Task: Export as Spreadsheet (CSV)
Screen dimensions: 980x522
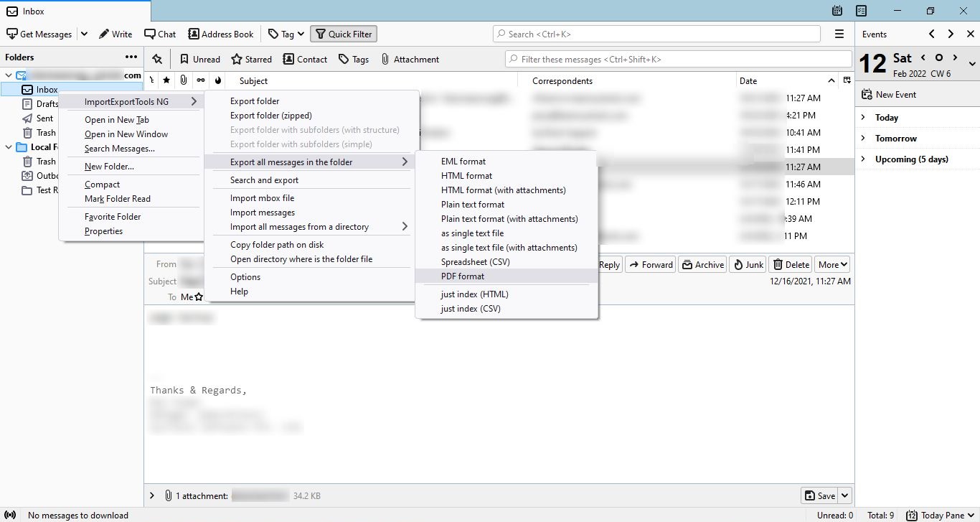Action: (476, 262)
